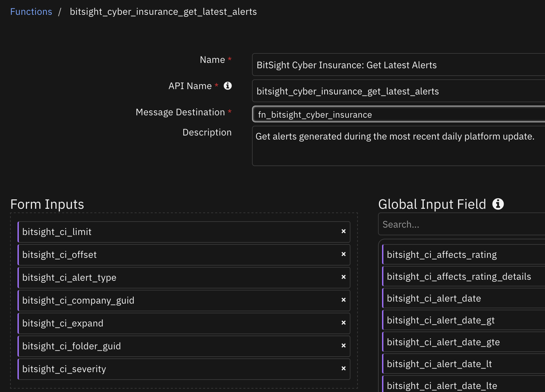This screenshot has height=392, width=545.
Task: Click the Form Inputs heading
Action: pyautogui.click(x=47, y=204)
